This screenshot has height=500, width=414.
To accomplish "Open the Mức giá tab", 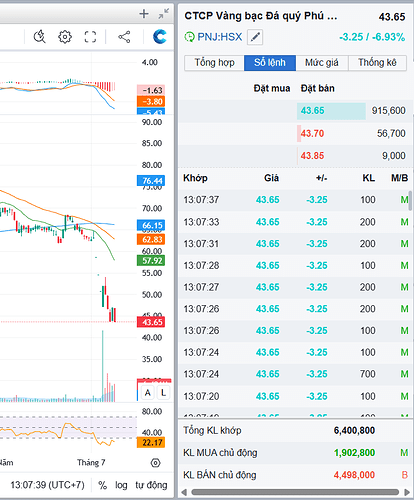I will tap(322, 63).
